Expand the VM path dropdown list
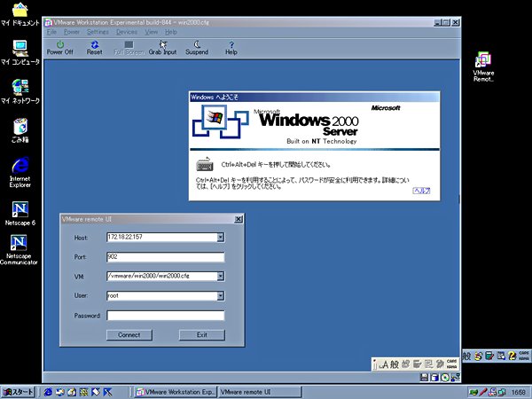The width and height of the screenshot is (532, 399). (221, 276)
